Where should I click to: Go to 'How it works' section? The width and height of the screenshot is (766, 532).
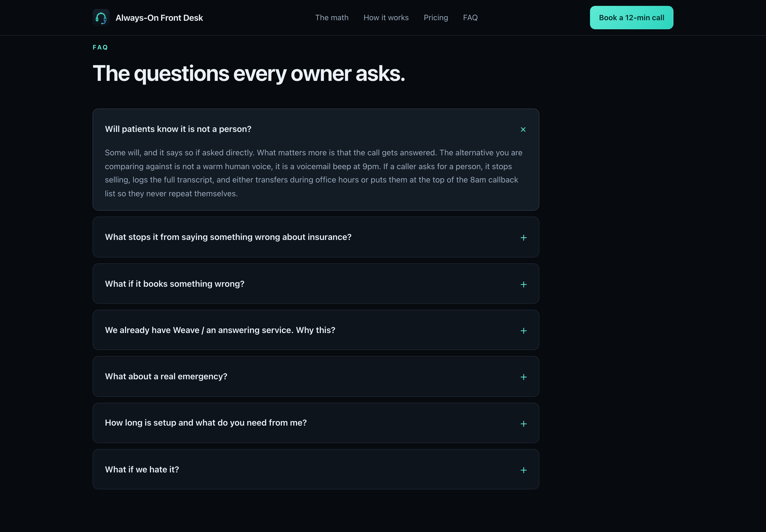tap(386, 18)
